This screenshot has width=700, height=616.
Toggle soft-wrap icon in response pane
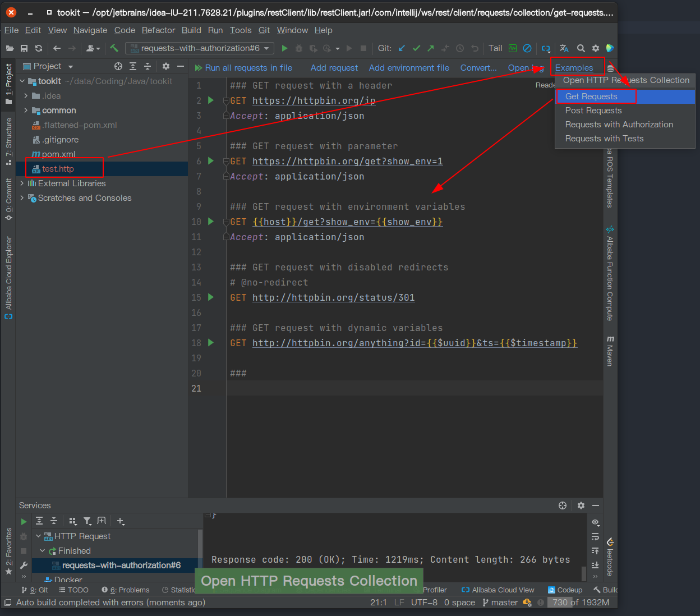595,536
